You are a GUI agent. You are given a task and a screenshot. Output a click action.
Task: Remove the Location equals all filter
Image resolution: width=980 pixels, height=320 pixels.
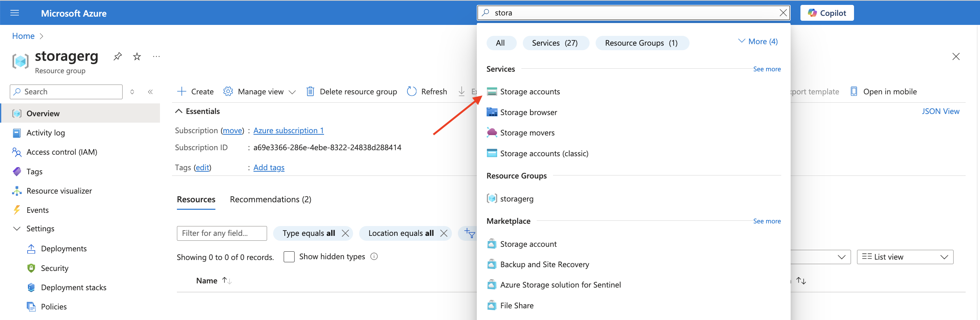click(444, 233)
